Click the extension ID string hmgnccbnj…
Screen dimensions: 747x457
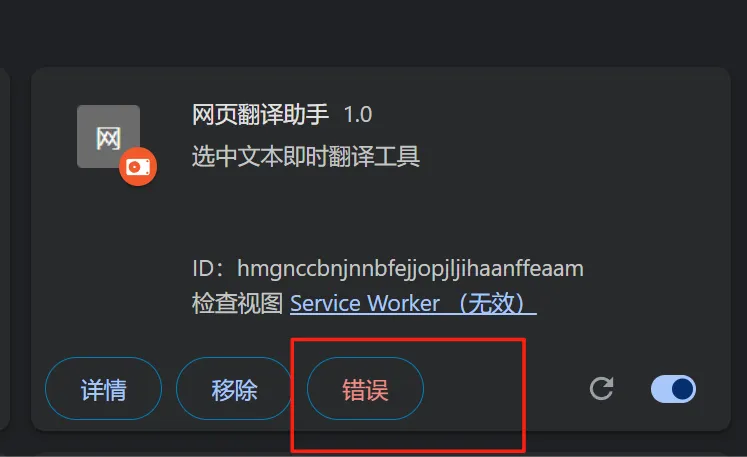(x=410, y=269)
